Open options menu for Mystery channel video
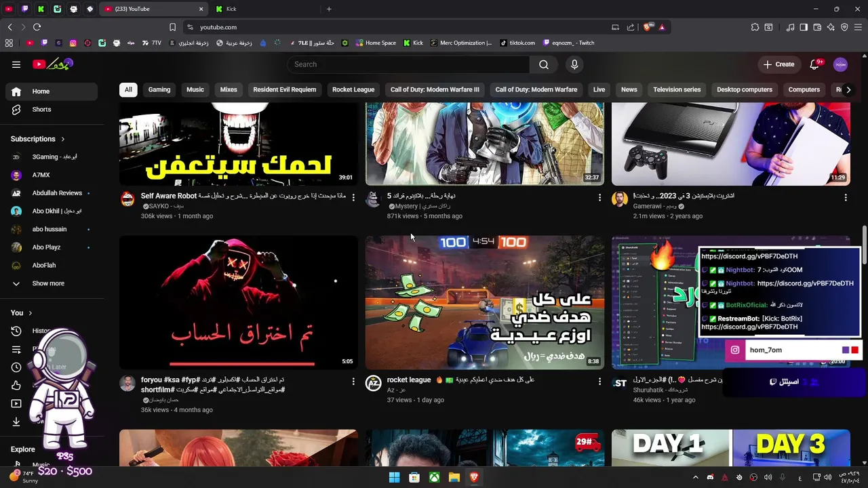 (x=599, y=197)
